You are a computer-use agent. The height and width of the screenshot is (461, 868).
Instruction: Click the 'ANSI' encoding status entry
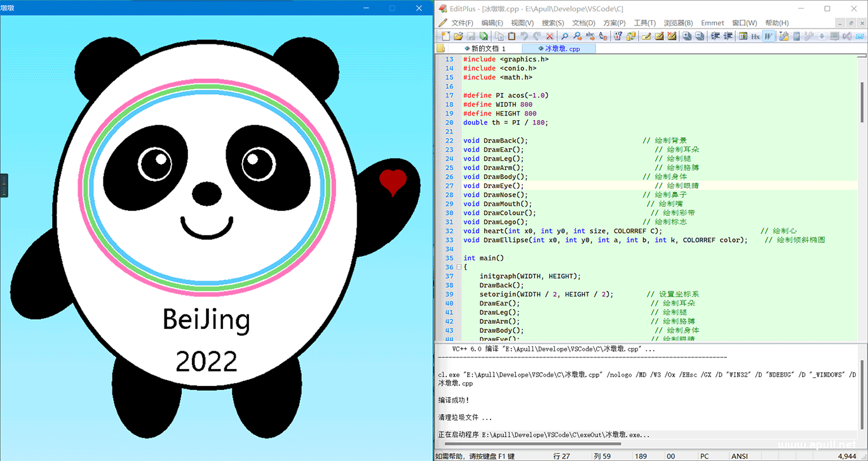pyautogui.click(x=739, y=456)
